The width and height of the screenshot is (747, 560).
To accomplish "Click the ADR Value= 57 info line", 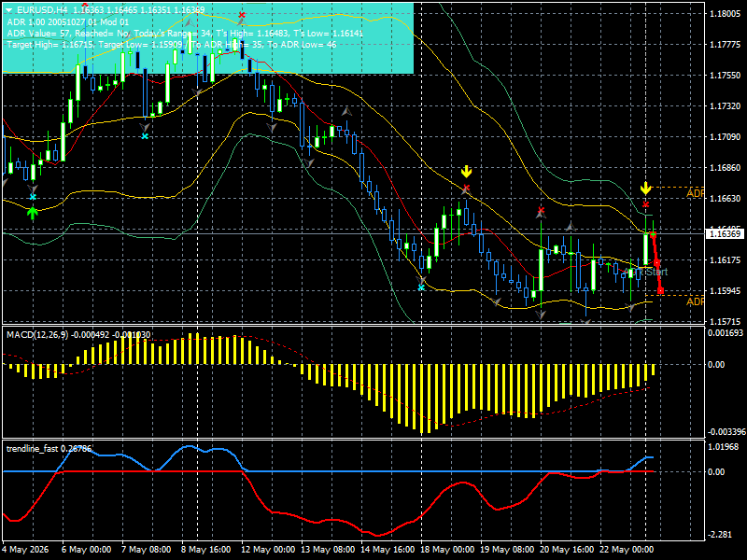I will [x=185, y=34].
